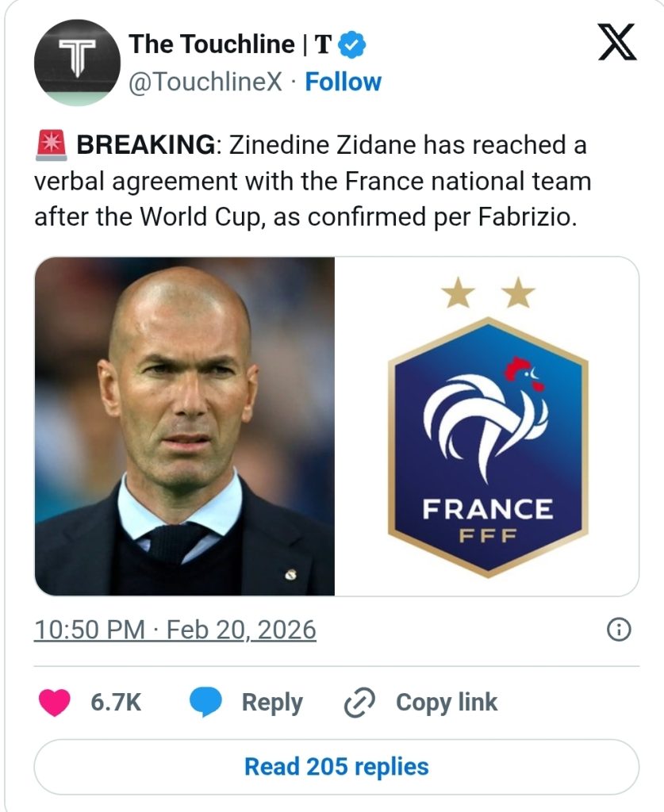This screenshot has width=664, height=812.
Task: Open the 10:50 PM Feb 20, 2026 timestamp
Action: [x=175, y=630]
